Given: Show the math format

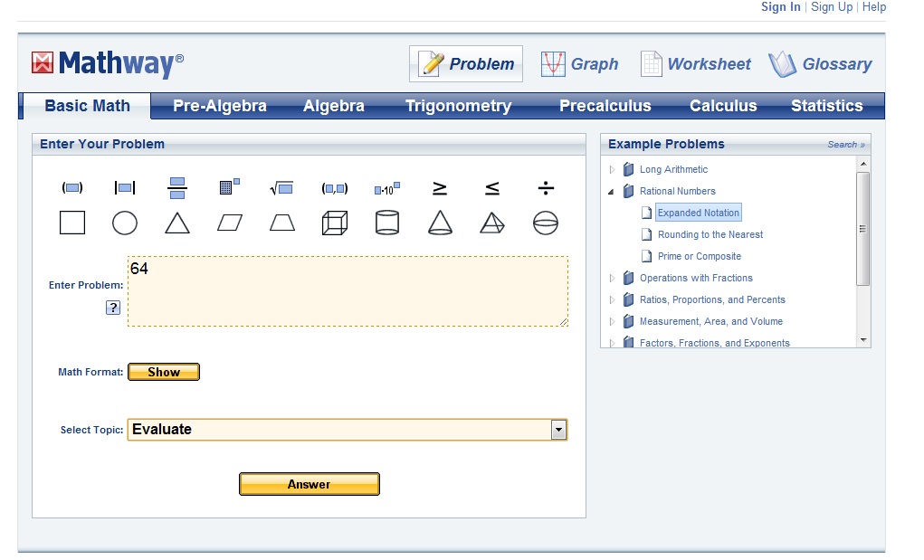Looking at the screenshot, I should [164, 372].
